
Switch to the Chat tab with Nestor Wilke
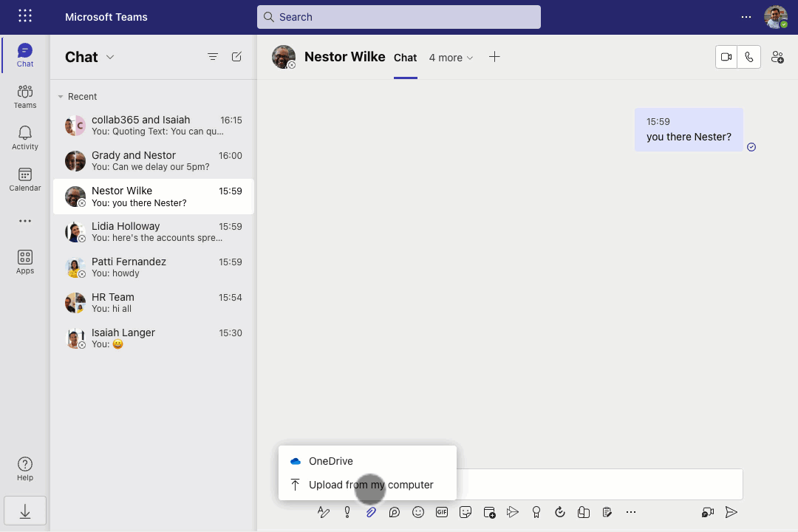point(405,57)
